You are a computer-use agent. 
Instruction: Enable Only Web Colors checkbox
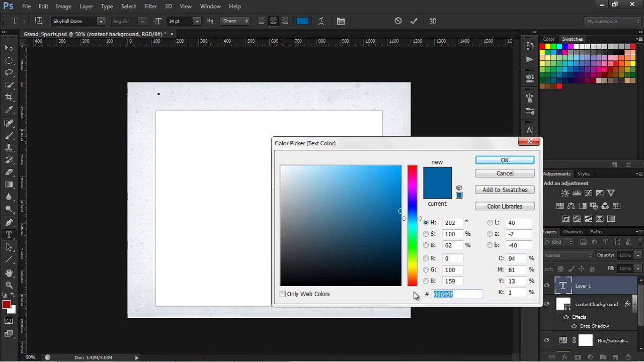[283, 294]
